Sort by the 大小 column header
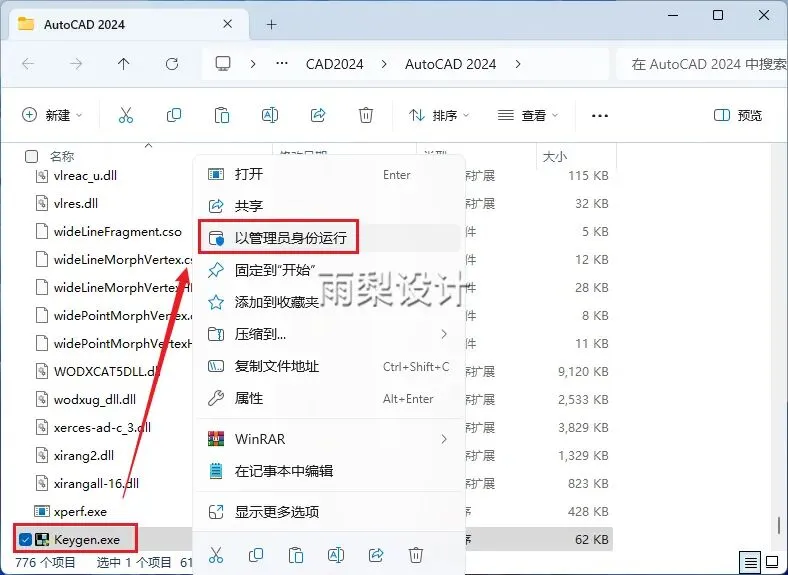 click(555, 157)
